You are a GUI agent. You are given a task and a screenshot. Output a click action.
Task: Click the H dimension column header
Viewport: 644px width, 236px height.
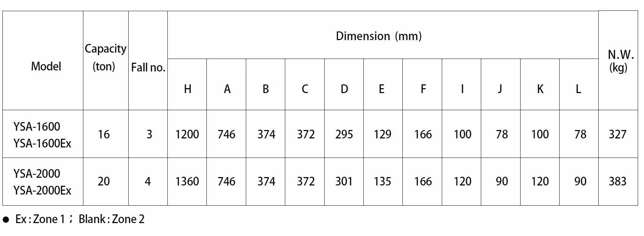(x=188, y=89)
